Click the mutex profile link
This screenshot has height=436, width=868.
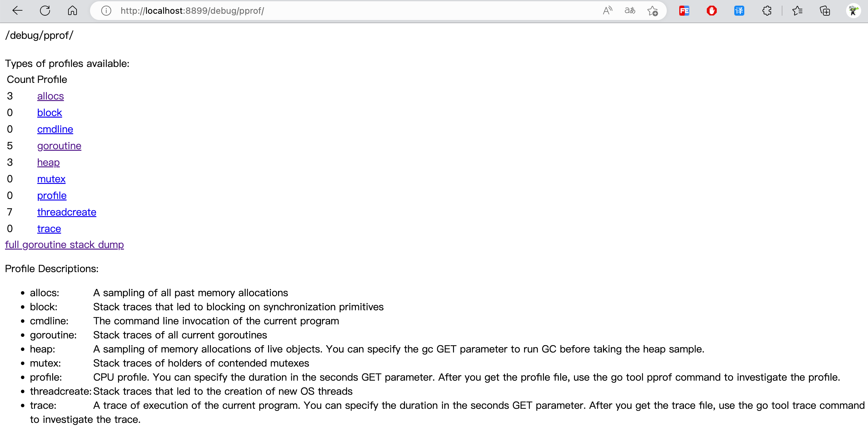tap(51, 179)
